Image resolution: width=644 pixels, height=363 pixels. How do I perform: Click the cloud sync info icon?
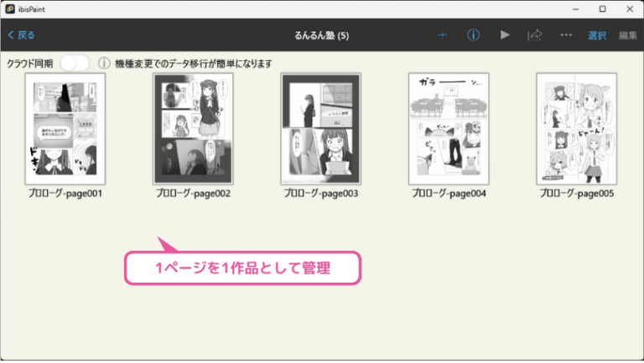[x=104, y=63]
